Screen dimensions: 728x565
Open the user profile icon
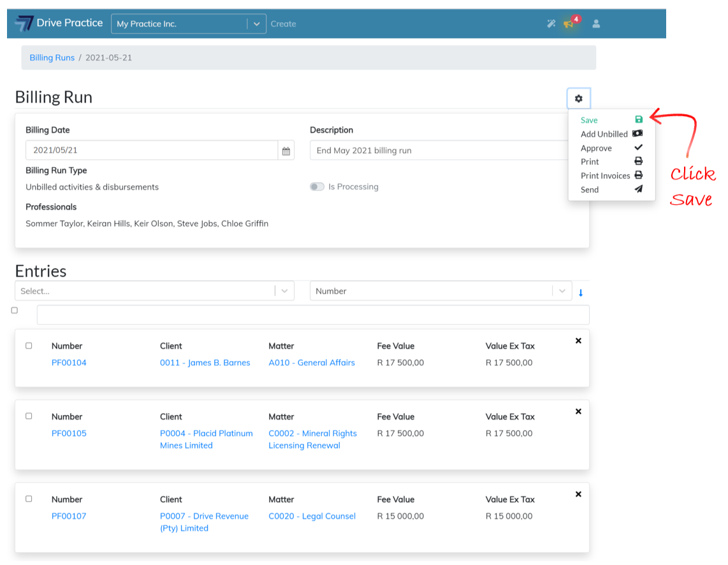point(596,24)
